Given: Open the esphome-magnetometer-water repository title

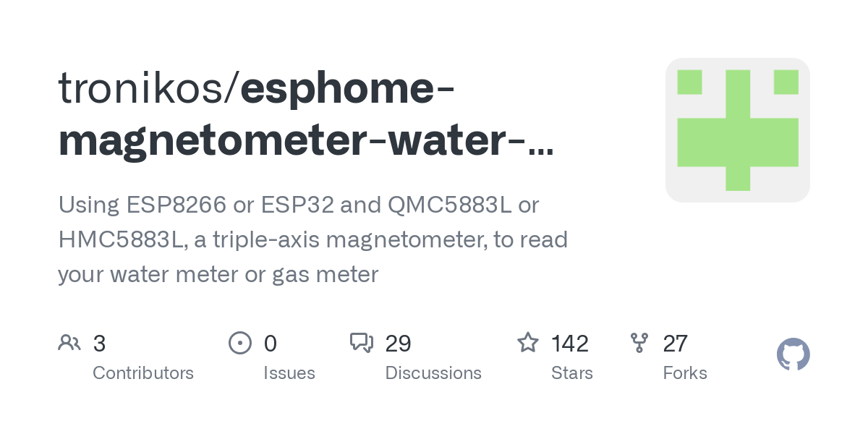Looking at the screenshot, I should pos(305,114).
